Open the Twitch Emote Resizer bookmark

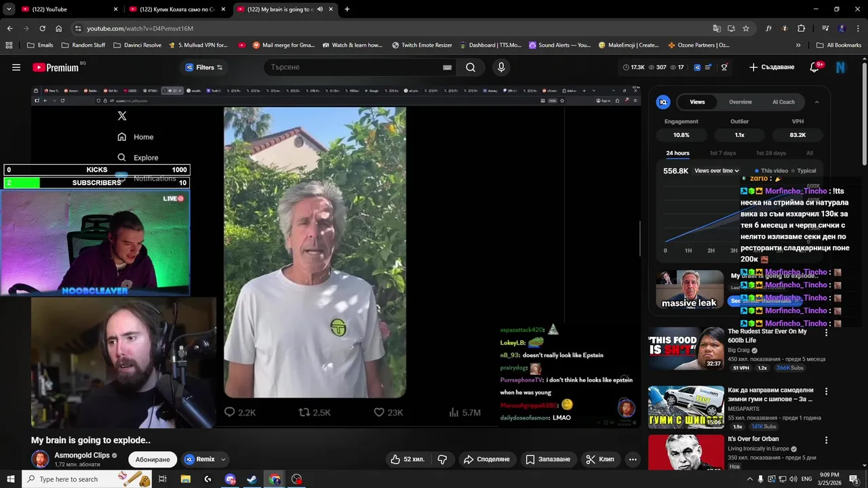coord(422,45)
